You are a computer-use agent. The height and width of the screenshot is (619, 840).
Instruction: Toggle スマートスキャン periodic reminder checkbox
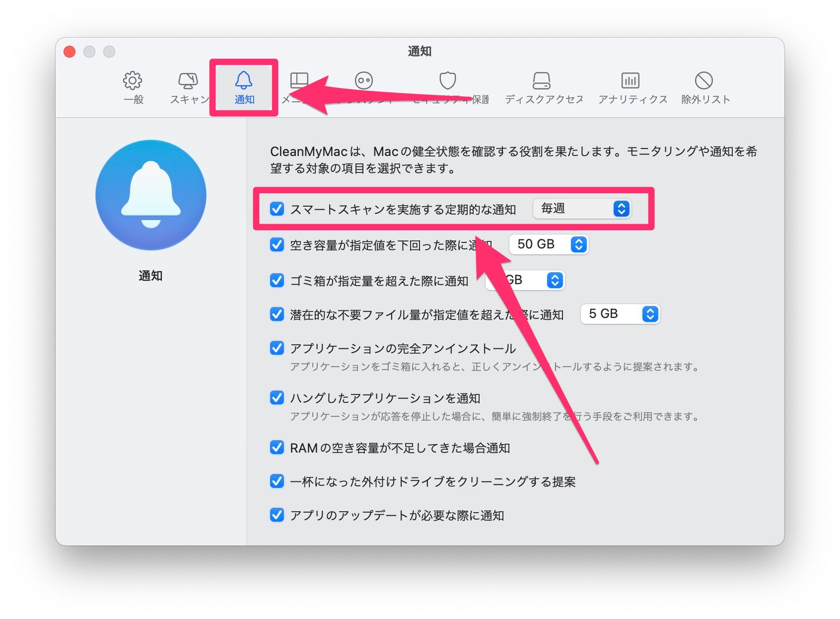click(277, 209)
